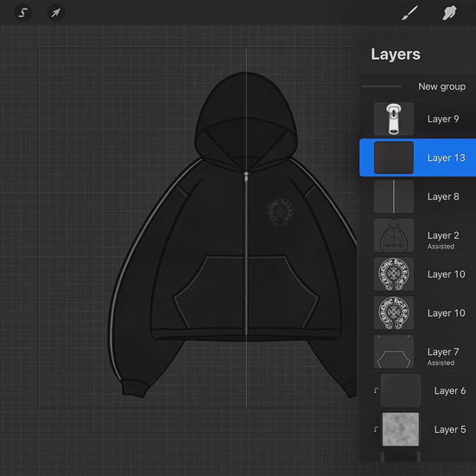Image resolution: width=476 pixels, height=476 pixels.
Task: Tap the Chrome Hearts logo on the hoodie chest
Action: point(280,212)
